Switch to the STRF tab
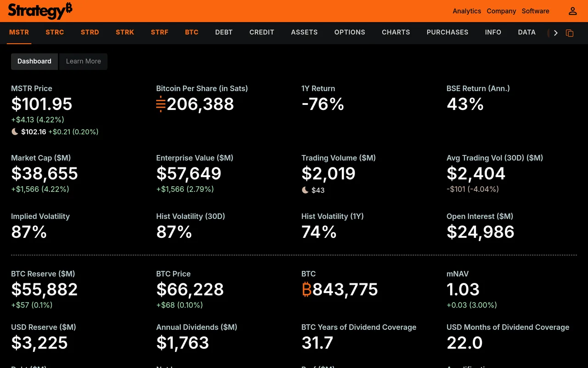Screen dimensions: 588x368 (x=159, y=32)
